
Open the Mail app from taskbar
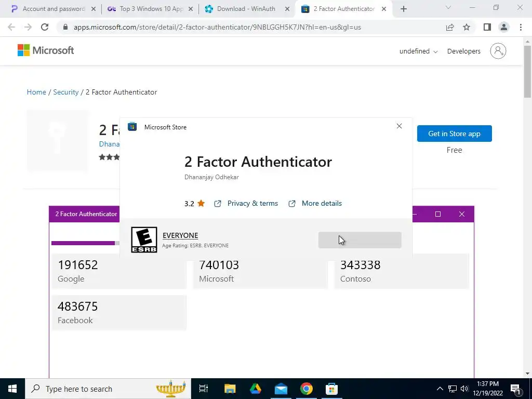pyautogui.click(x=281, y=389)
